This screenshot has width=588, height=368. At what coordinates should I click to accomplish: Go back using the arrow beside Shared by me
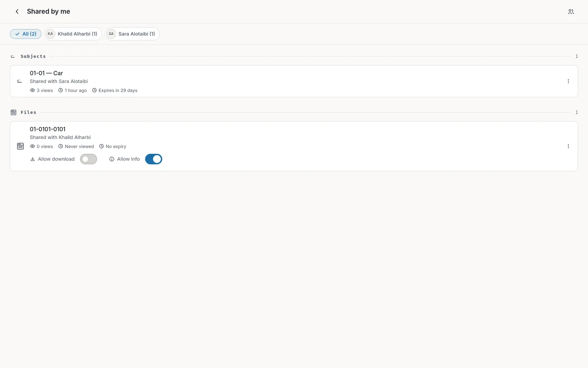[x=17, y=11]
